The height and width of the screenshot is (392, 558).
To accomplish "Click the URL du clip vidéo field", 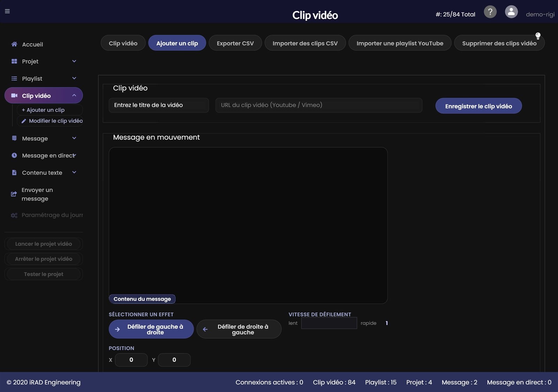I will 319,105.
